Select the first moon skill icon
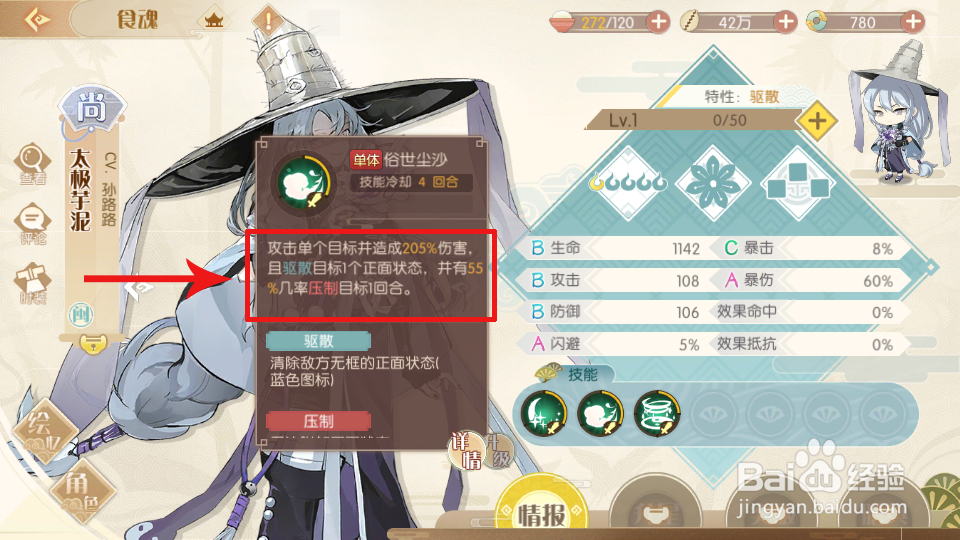 544,414
